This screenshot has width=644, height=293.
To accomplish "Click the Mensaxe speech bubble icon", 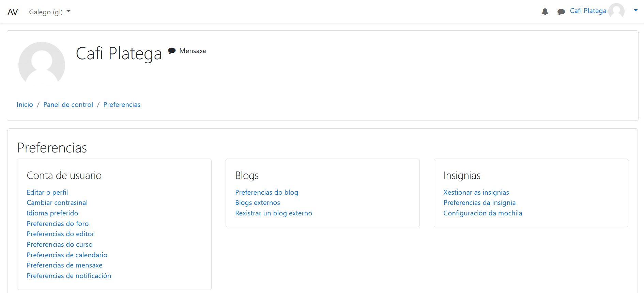I will pos(172,51).
